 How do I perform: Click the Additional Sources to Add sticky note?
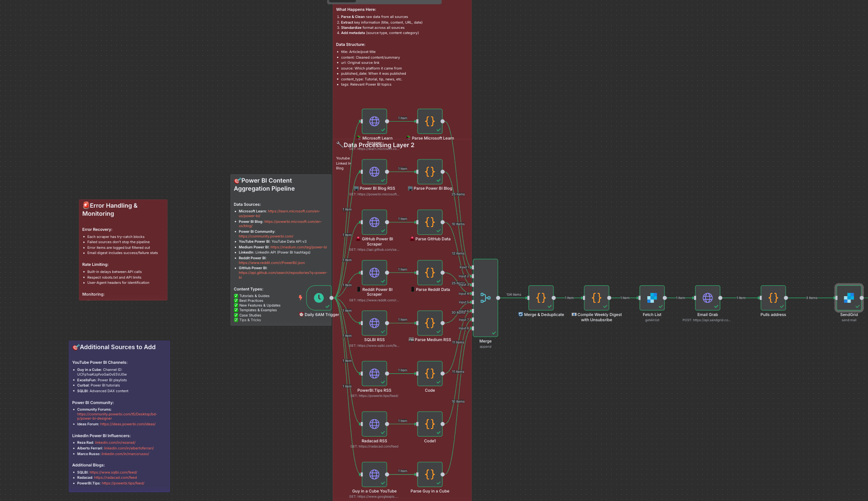pyautogui.click(x=119, y=347)
